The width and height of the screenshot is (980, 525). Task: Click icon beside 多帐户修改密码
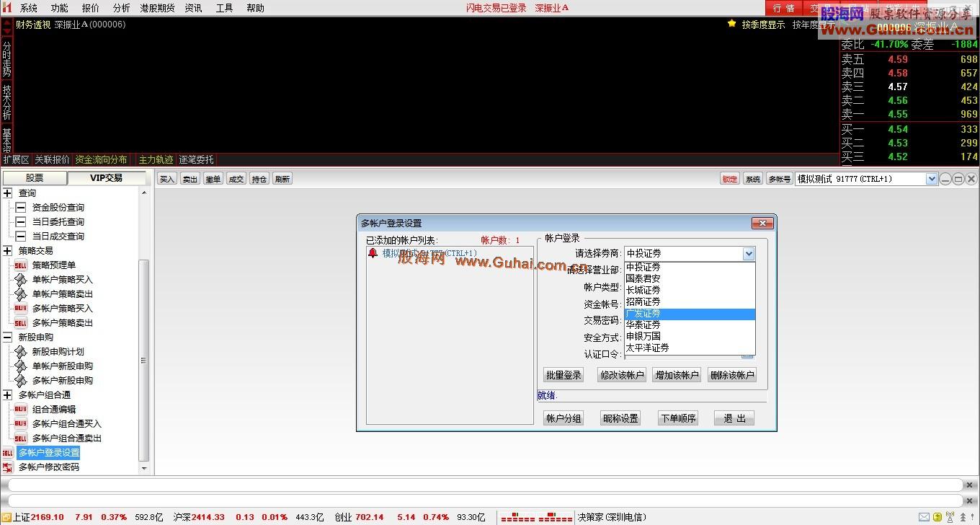point(8,467)
